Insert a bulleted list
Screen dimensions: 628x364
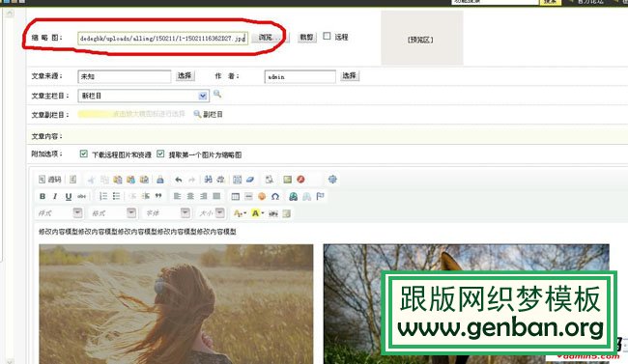click(x=116, y=196)
